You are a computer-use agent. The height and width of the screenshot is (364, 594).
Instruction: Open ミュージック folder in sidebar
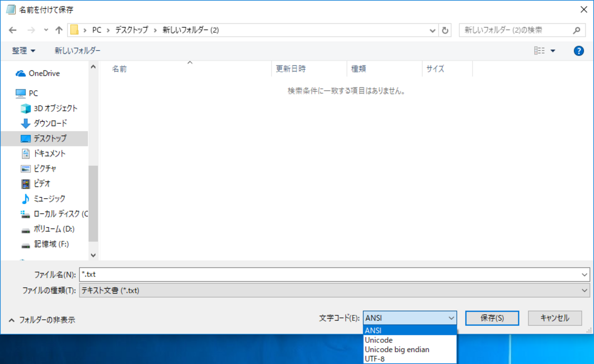[44, 199]
